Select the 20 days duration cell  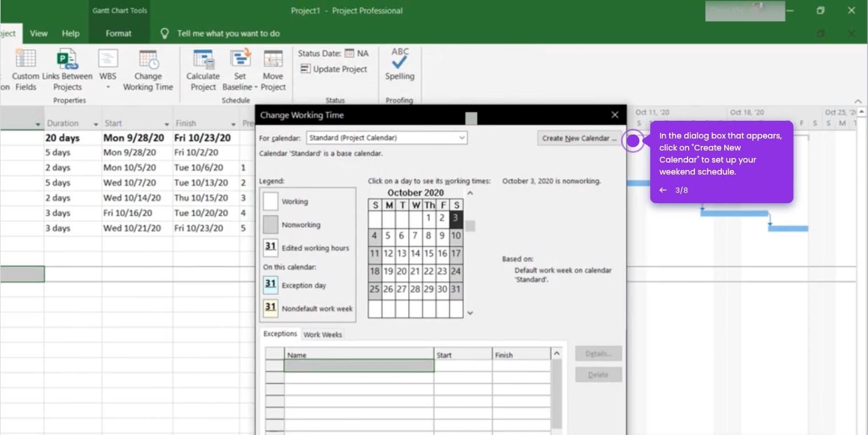(73, 138)
